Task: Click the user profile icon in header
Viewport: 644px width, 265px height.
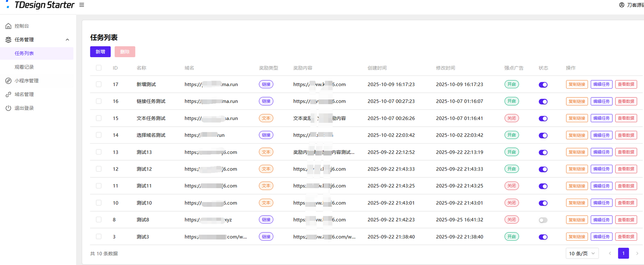Action: click(621, 5)
